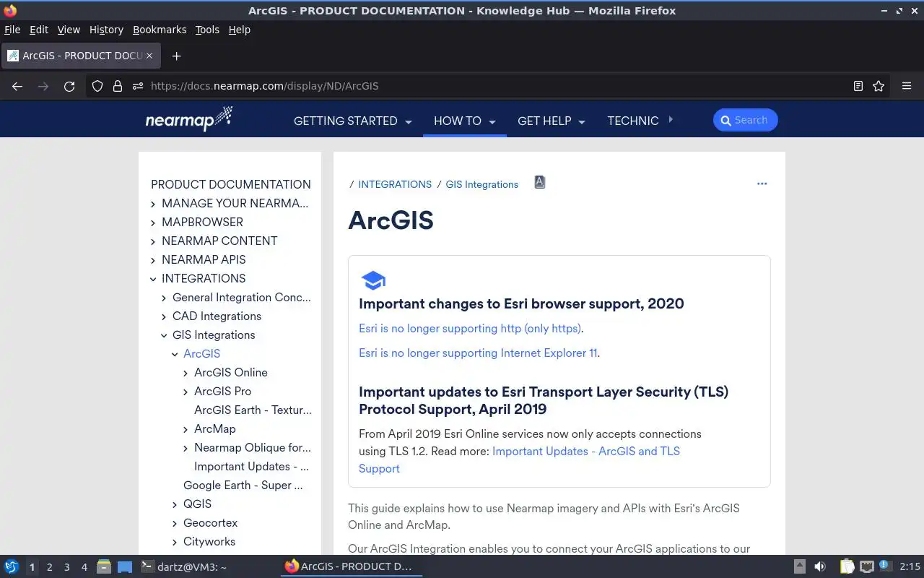This screenshot has width=924, height=578.
Task: Show desktop using blue taskbar icon
Action: tap(125, 566)
